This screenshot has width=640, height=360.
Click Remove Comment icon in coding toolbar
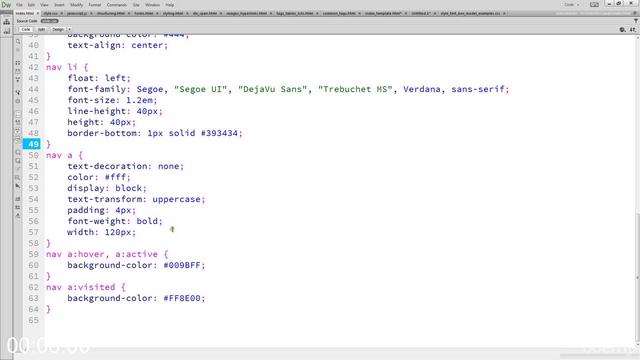pos(18,160)
